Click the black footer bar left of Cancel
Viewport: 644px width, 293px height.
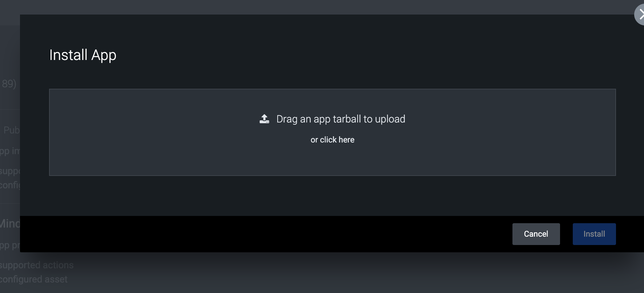point(254,234)
